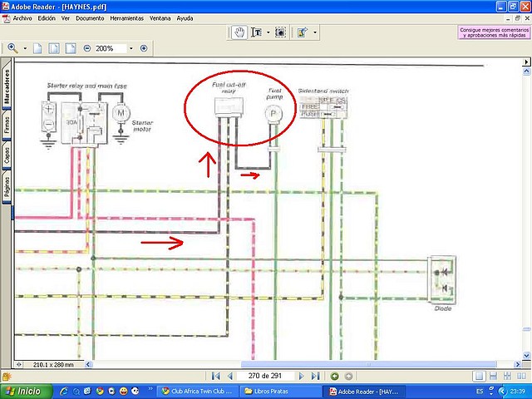Click the page number field 270 de 291

(265, 376)
